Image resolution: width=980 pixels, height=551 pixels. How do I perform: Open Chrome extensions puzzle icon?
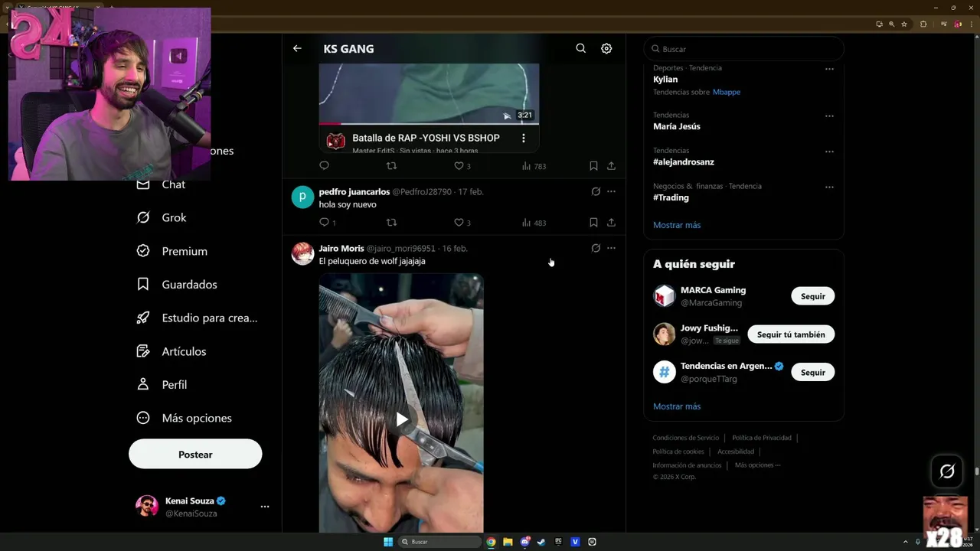click(923, 24)
